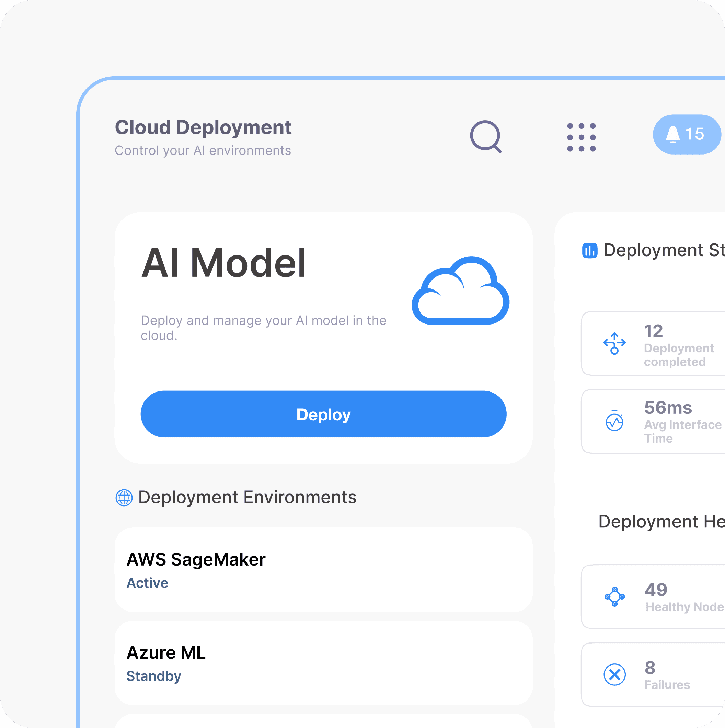Click the Active status under AWS SageMaker

tap(147, 583)
